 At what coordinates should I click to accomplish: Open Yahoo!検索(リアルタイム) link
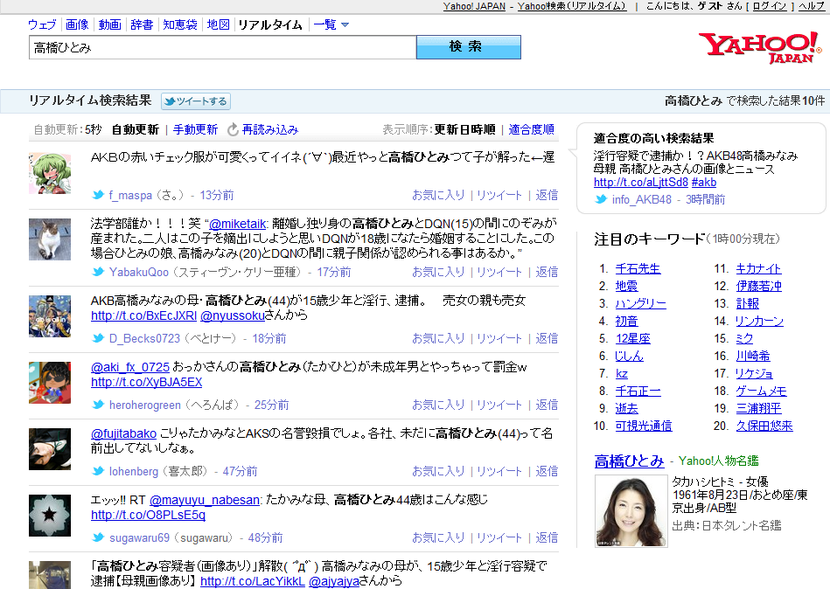tap(572, 6)
